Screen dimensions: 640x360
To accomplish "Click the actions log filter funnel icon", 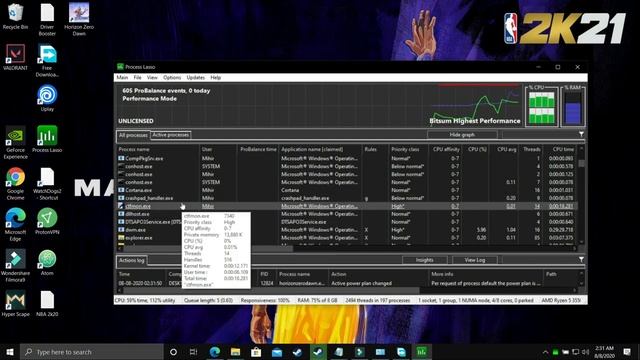I will pyautogui.click(x=581, y=260).
